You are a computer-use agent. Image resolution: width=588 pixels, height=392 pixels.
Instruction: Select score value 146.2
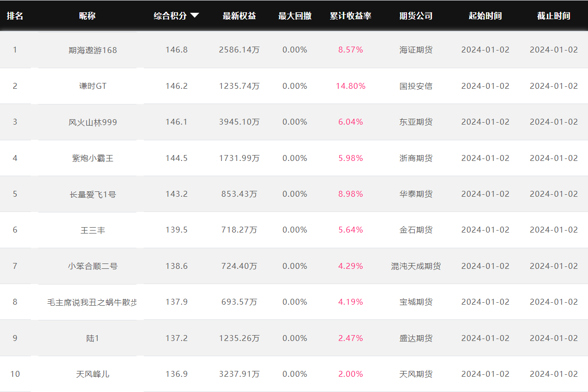[177, 86]
